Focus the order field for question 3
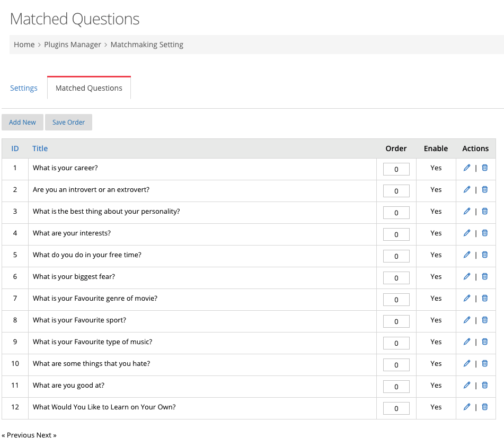Screen dimensions: 504x446 click(x=396, y=213)
